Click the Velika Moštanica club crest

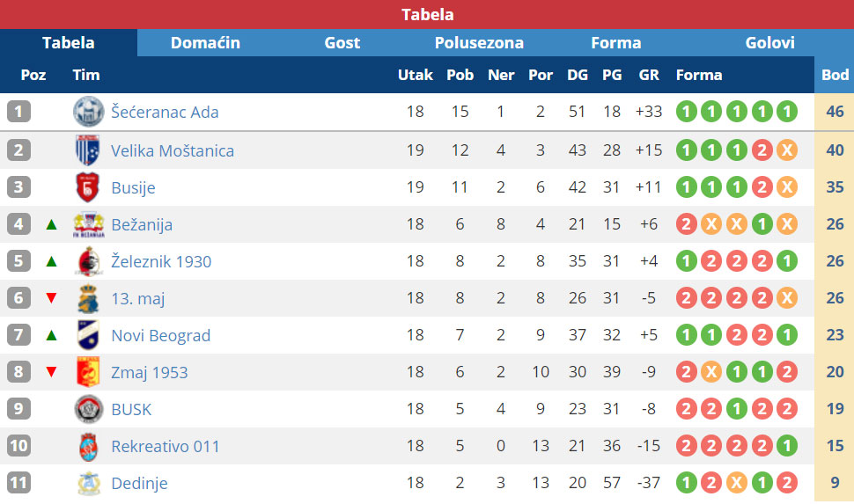(88, 150)
